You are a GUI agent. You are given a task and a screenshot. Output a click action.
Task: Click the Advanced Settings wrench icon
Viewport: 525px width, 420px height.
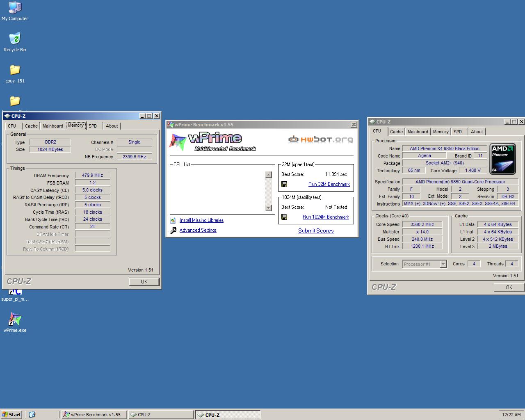173,230
